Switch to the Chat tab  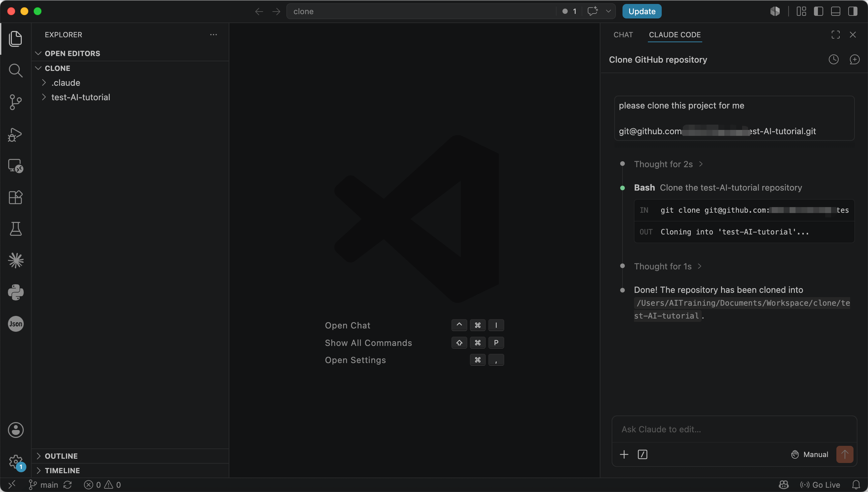coord(623,35)
